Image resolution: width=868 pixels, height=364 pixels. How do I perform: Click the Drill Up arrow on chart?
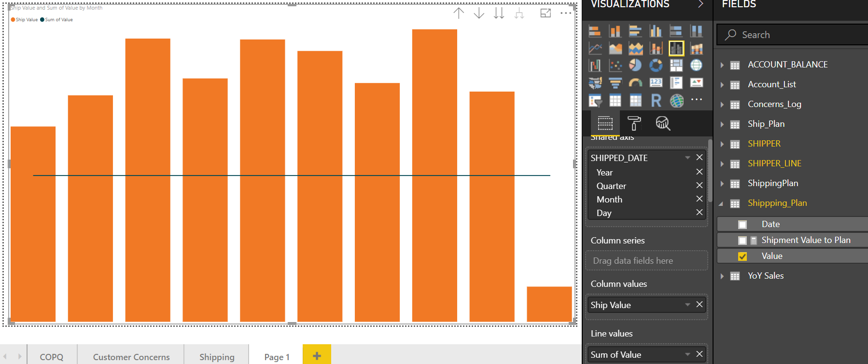[x=459, y=13]
